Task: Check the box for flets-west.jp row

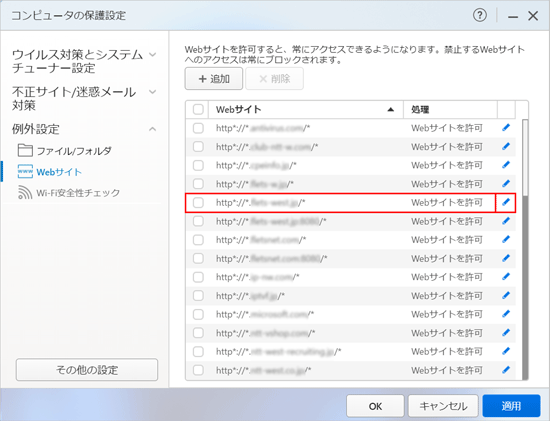Action: [198, 202]
